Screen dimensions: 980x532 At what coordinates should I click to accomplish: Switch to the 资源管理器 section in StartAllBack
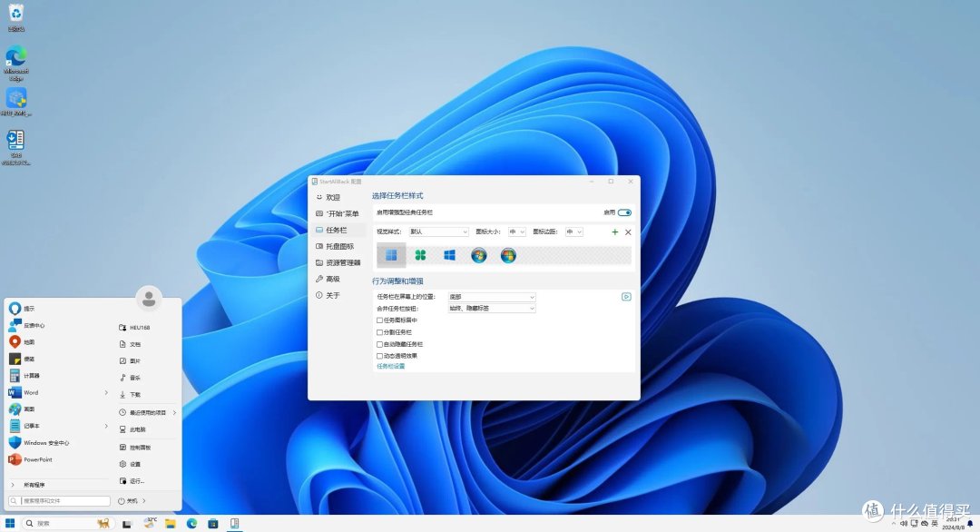344,262
